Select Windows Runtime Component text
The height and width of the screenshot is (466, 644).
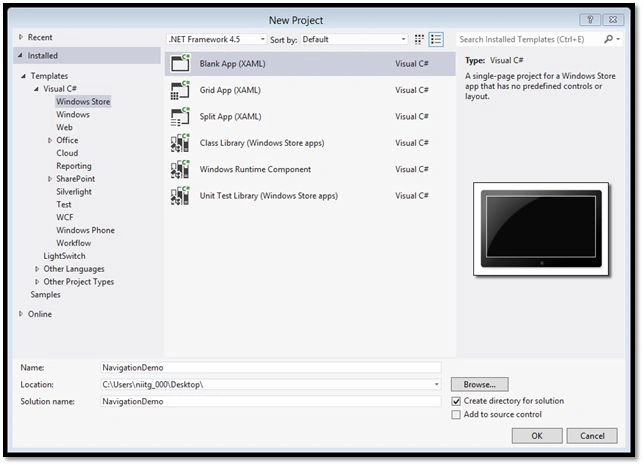click(255, 169)
